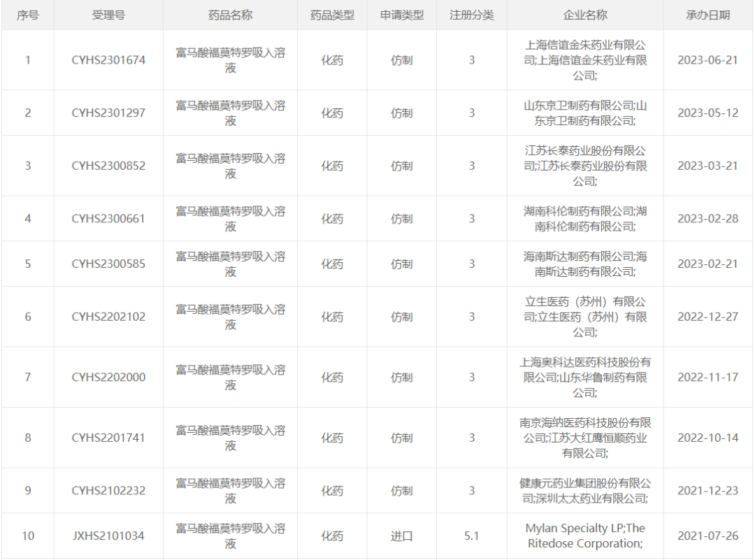Click registration class 3 in CYHS2102232 row
This screenshot has width=755, height=560.
(x=471, y=491)
